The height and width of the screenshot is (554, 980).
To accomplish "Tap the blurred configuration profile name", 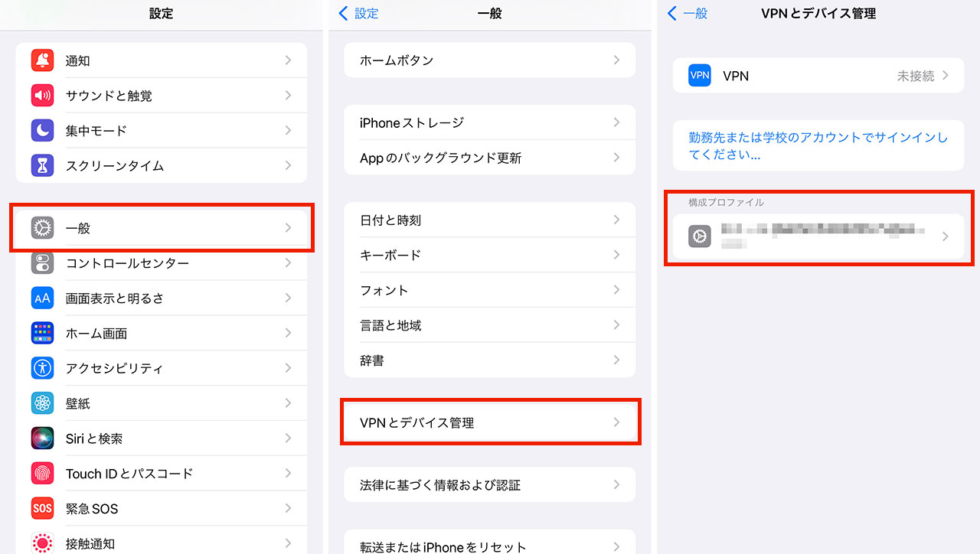I will [823, 236].
